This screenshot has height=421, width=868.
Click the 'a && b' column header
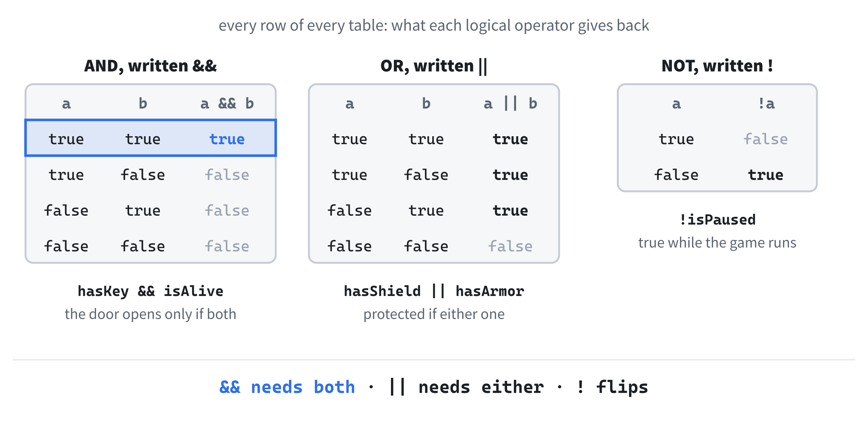[x=227, y=104]
